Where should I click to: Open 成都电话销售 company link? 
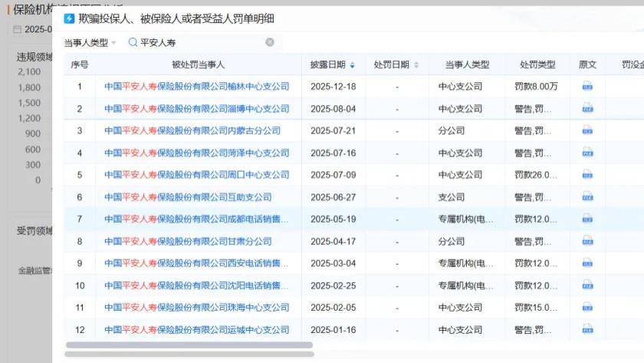pyautogui.click(x=196, y=219)
